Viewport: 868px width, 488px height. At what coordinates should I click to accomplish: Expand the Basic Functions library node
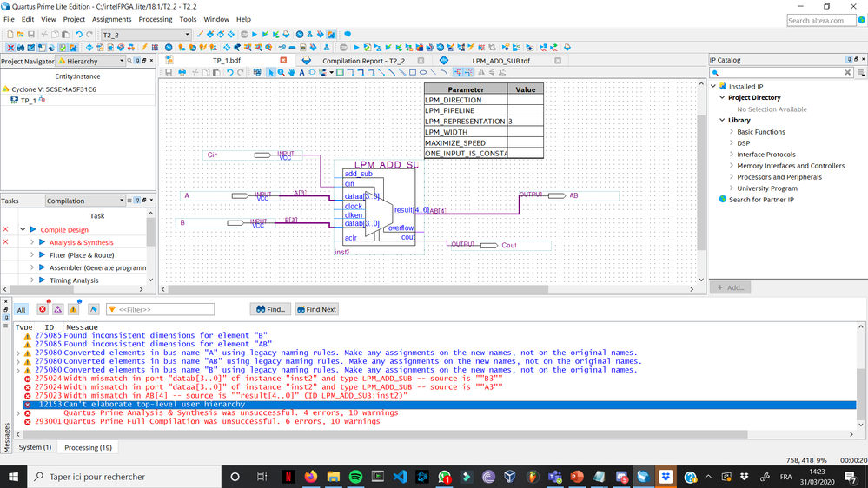point(732,132)
